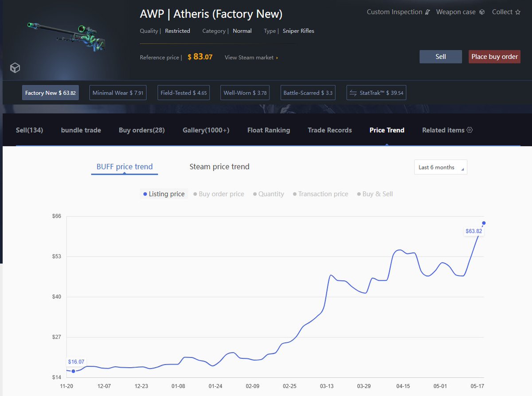Toggle the Transaction price series
The height and width of the screenshot is (396, 532).
(321, 194)
